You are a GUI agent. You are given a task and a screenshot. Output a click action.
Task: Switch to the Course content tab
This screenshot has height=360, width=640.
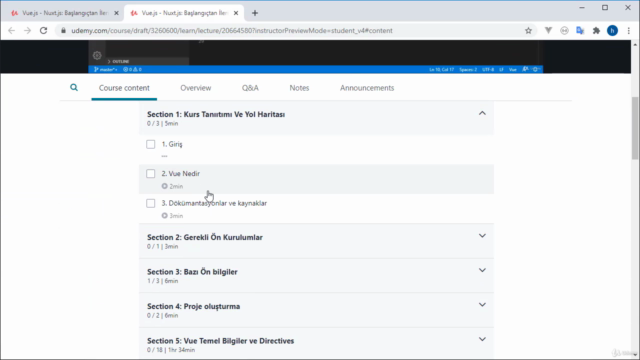124,88
